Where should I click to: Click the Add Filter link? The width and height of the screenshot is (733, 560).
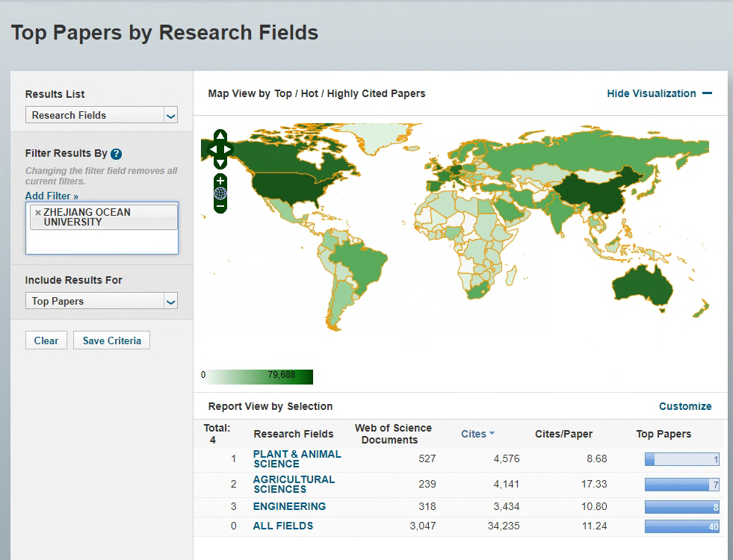52,196
